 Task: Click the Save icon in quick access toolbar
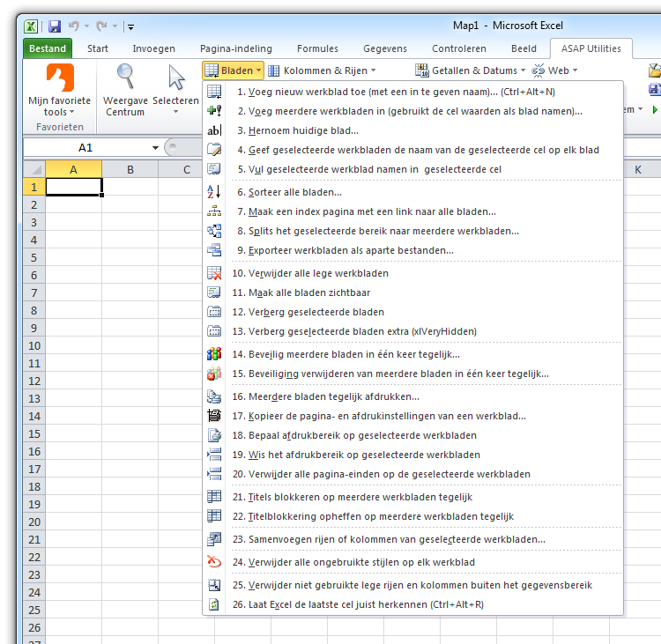55,26
